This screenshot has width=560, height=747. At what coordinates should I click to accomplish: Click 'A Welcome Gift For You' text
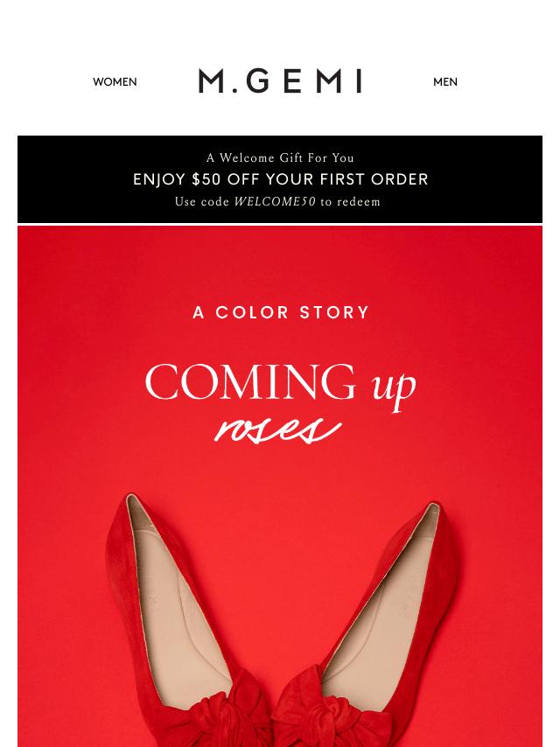280,157
